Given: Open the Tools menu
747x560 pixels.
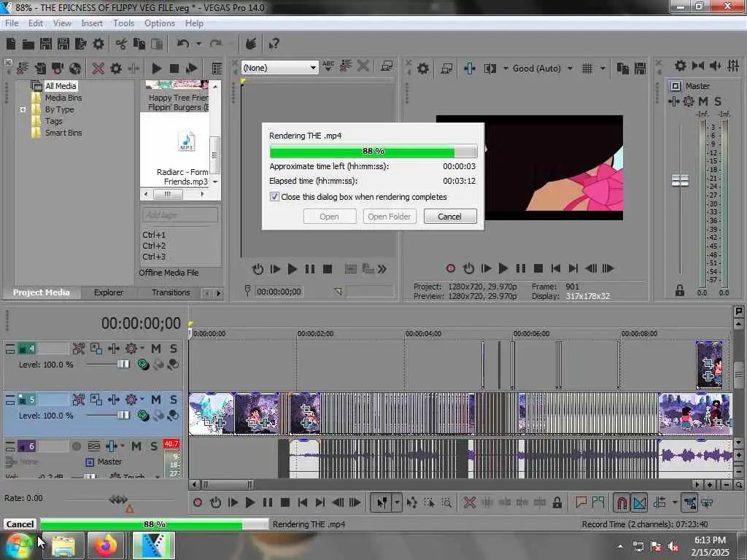Looking at the screenshot, I should coord(123,23).
